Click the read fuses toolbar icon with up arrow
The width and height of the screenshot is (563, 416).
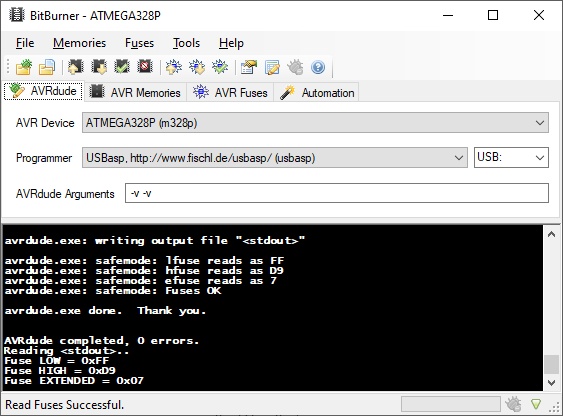[174, 67]
